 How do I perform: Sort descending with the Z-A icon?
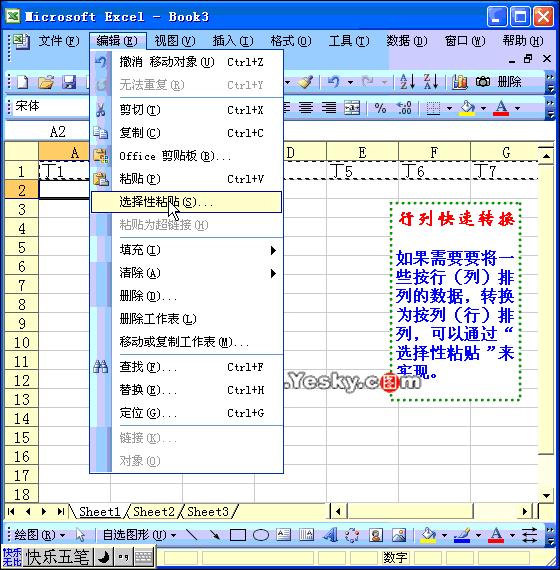coord(431,82)
